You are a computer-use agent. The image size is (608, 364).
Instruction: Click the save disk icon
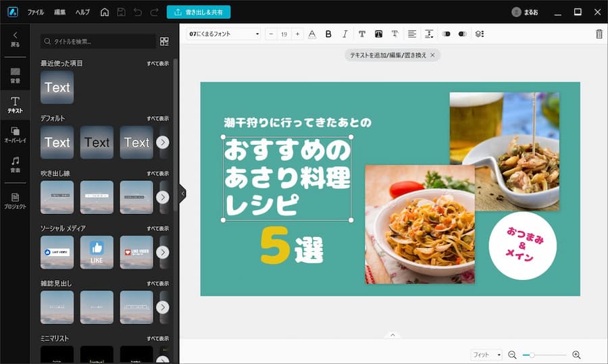121,12
